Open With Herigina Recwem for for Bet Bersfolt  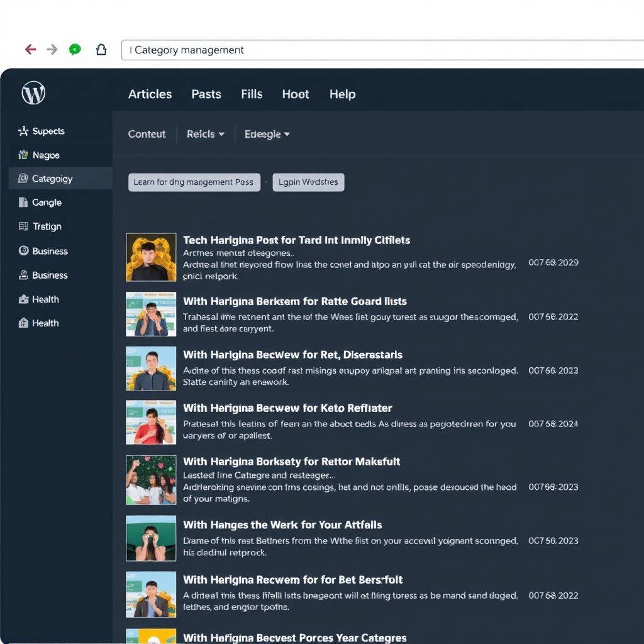293,579
